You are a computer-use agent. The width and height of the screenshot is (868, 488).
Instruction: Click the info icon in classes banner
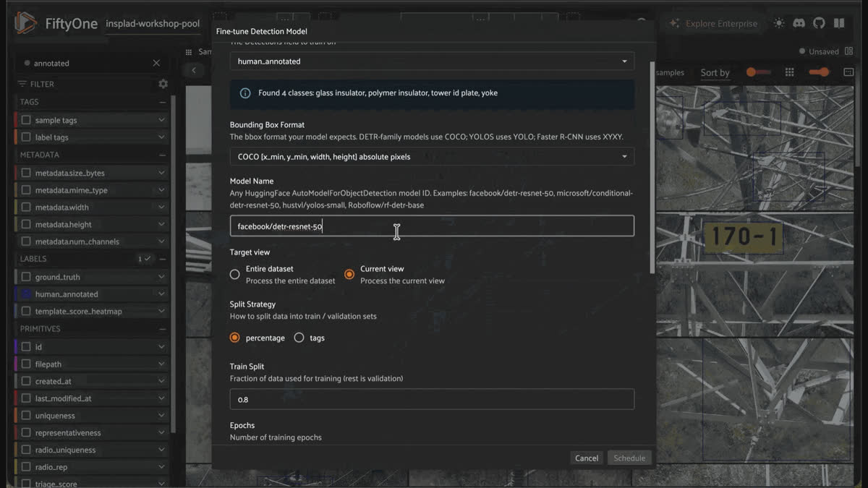245,93
